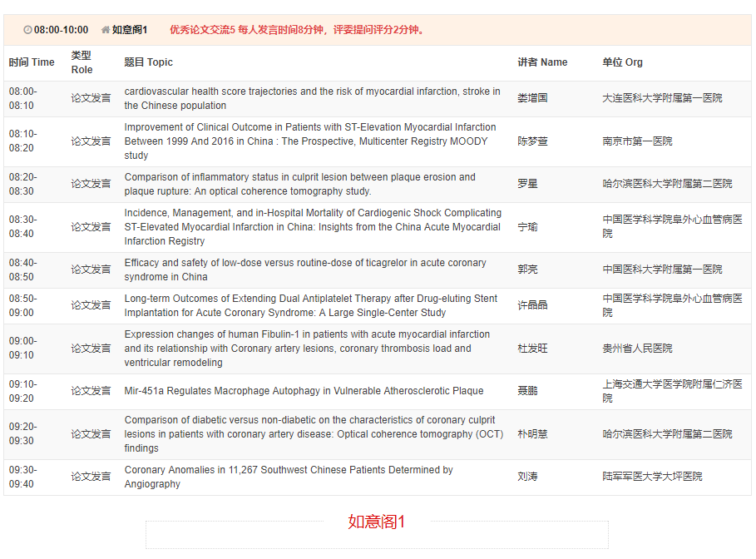Screen dimensions: 756x559
Task: Click the 题目 Topic column header
Action: (x=149, y=62)
